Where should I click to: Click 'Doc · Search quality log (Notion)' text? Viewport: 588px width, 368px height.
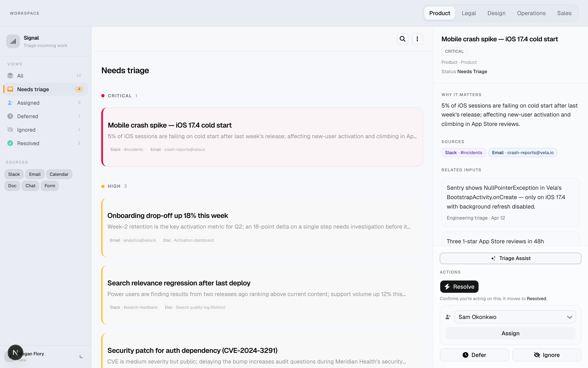click(x=195, y=307)
